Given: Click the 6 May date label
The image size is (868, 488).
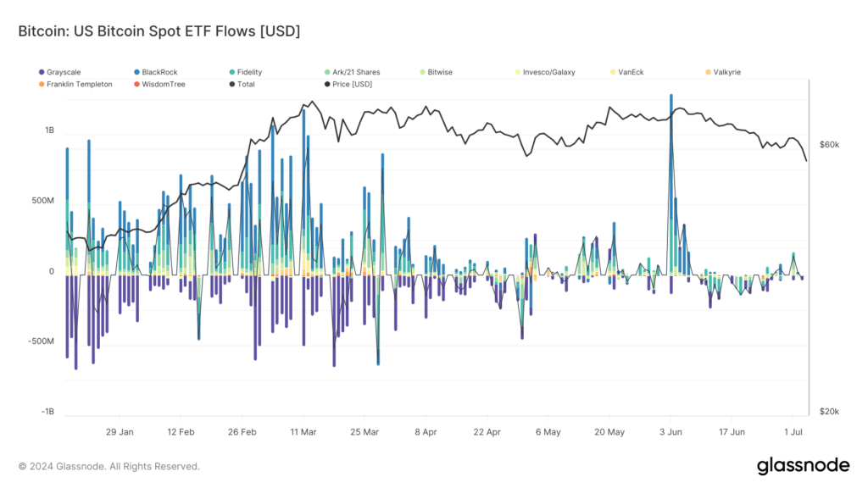Looking at the screenshot, I should pos(548,432).
